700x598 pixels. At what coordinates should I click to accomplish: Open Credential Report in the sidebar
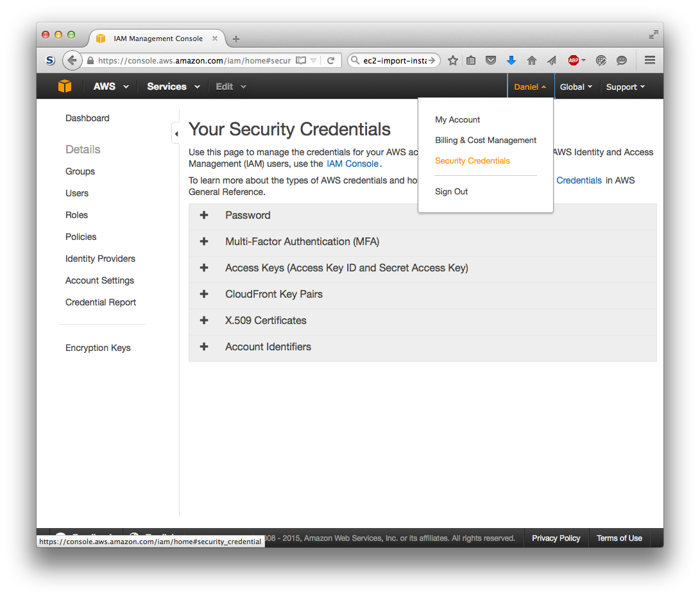click(101, 302)
